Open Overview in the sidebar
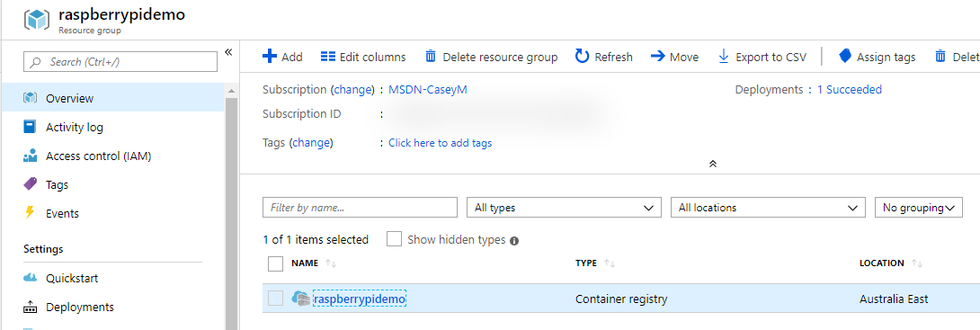The height and width of the screenshot is (330, 980). (112, 98)
